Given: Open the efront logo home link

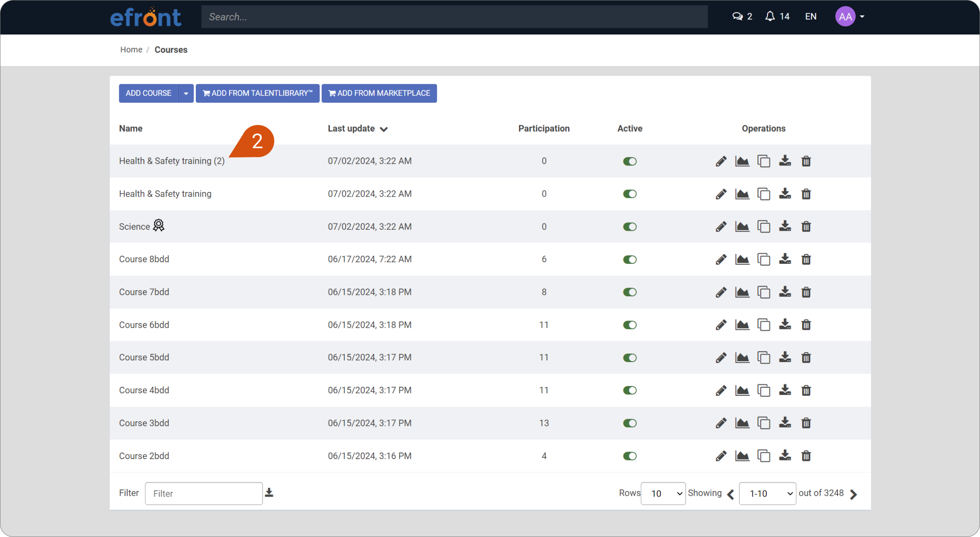Looking at the screenshot, I should point(146,17).
